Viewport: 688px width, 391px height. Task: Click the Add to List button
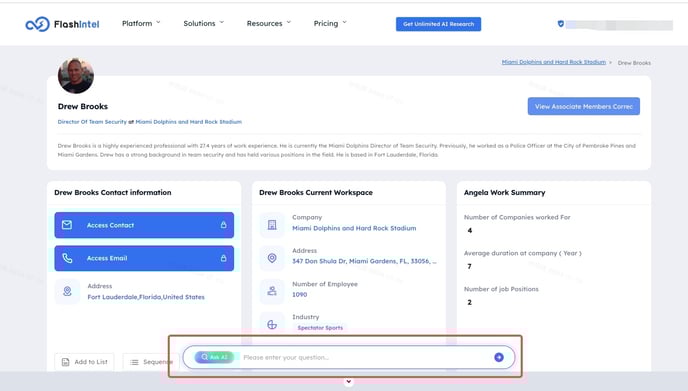click(x=84, y=362)
